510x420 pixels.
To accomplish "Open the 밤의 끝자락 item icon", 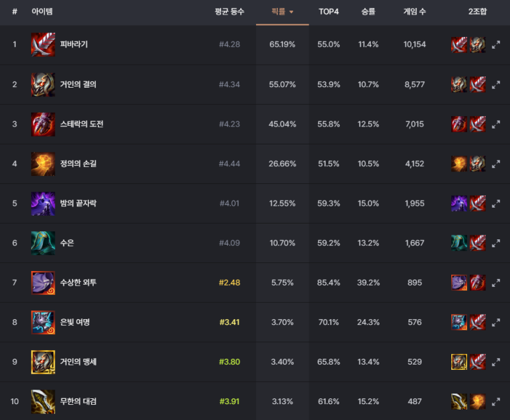I will [43, 204].
